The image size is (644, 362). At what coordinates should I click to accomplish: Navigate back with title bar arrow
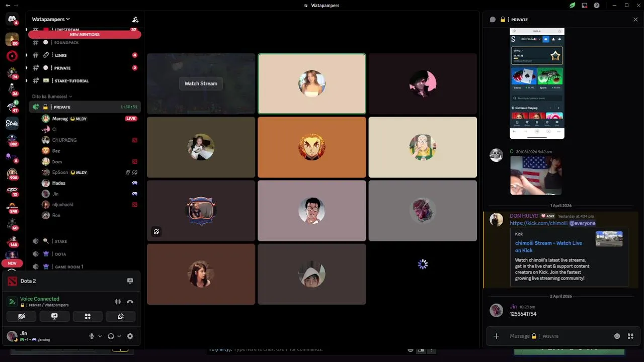click(x=8, y=6)
